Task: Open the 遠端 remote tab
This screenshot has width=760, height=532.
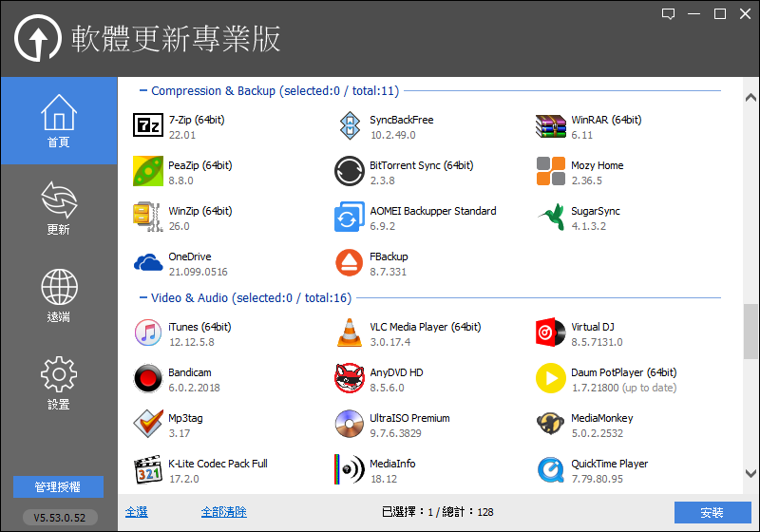Action: point(59,295)
